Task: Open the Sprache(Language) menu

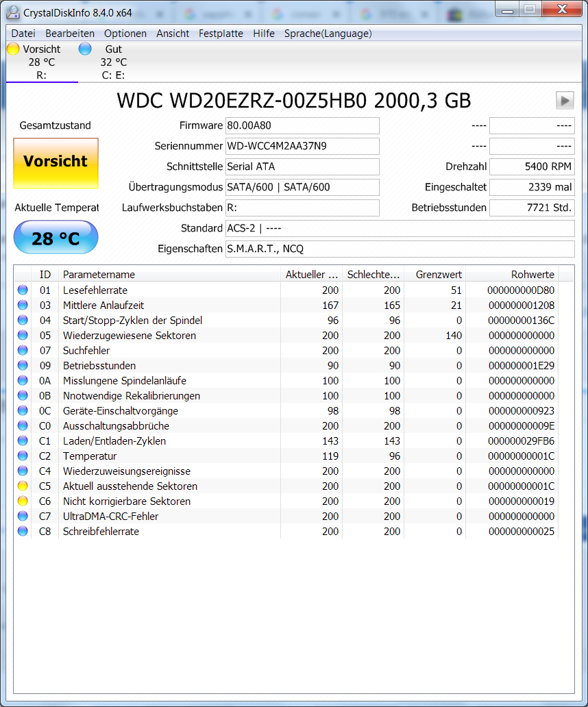Action: click(328, 34)
